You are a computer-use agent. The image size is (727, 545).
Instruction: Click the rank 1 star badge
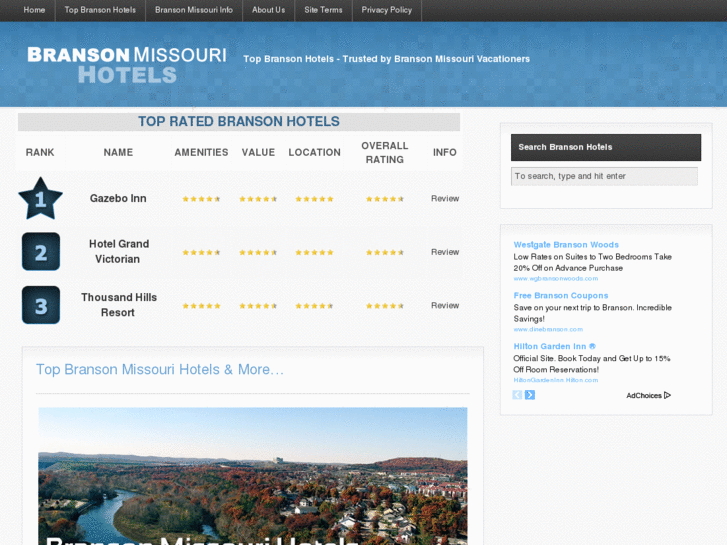click(40, 199)
